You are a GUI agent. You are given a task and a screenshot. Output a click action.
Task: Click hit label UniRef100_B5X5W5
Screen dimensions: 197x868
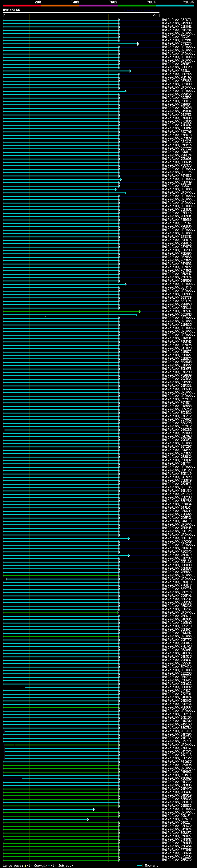tap(176, 362)
